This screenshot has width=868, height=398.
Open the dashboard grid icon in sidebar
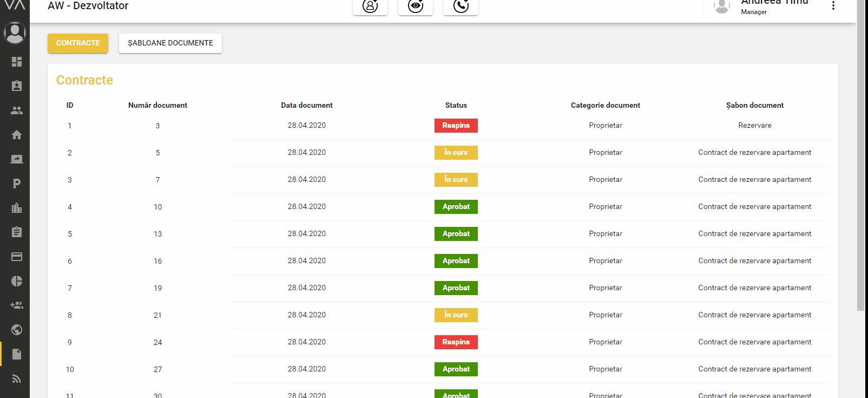17,62
